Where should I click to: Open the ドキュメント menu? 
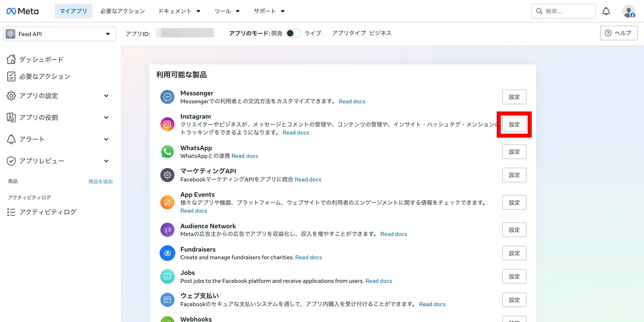[179, 11]
